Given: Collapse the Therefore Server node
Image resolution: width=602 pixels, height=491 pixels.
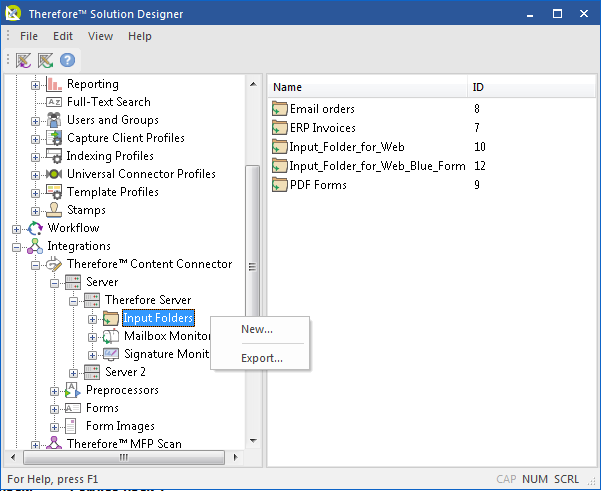Looking at the screenshot, I should [73, 301].
